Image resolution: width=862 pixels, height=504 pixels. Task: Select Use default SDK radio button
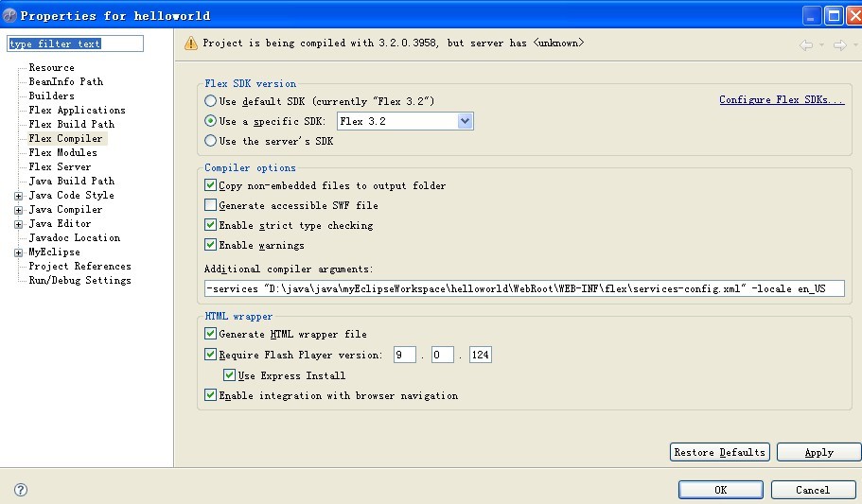click(211, 101)
